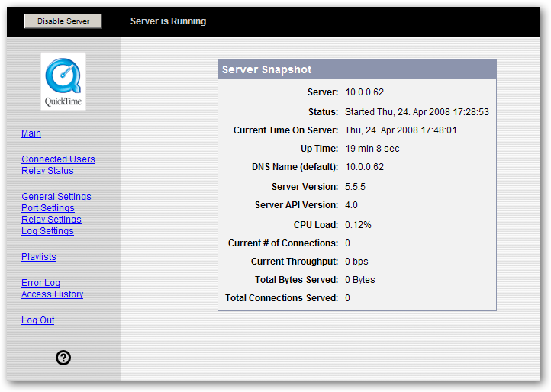
Task: Open the help question mark icon
Action: tap(63, 358)
